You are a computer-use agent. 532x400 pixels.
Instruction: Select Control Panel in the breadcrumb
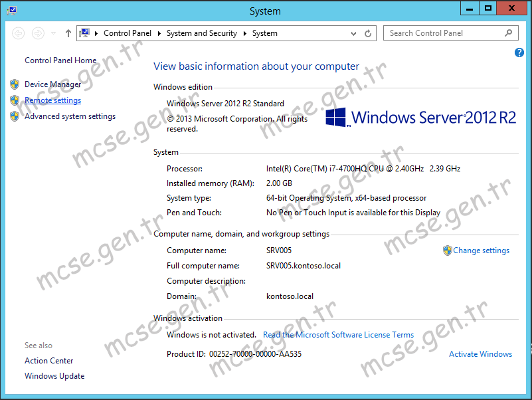click(128, 33)
